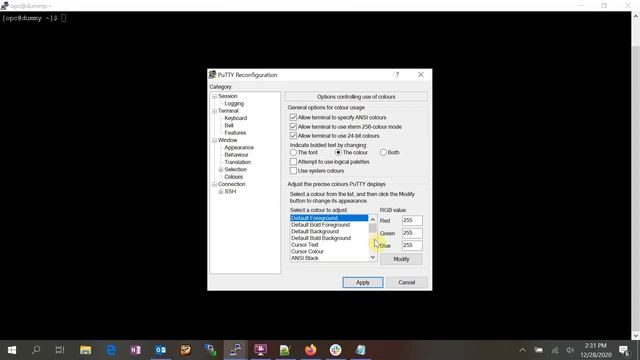This screenshot has height=360, width=640.
Task: Expand the SSH tree node
Action: tap(221, 192)
